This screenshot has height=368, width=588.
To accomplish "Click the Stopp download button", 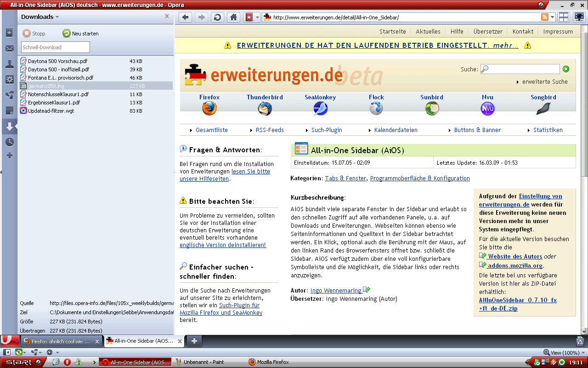I will [34, 33].
